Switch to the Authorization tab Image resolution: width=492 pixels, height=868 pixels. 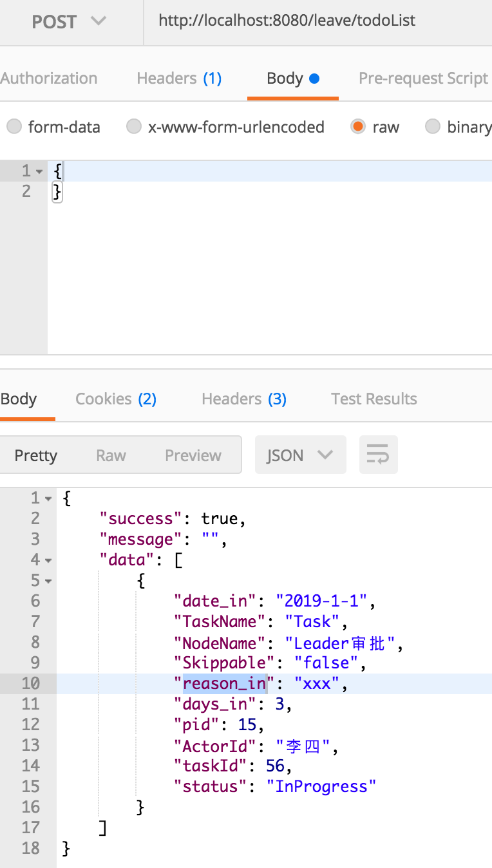pos(49,79)
